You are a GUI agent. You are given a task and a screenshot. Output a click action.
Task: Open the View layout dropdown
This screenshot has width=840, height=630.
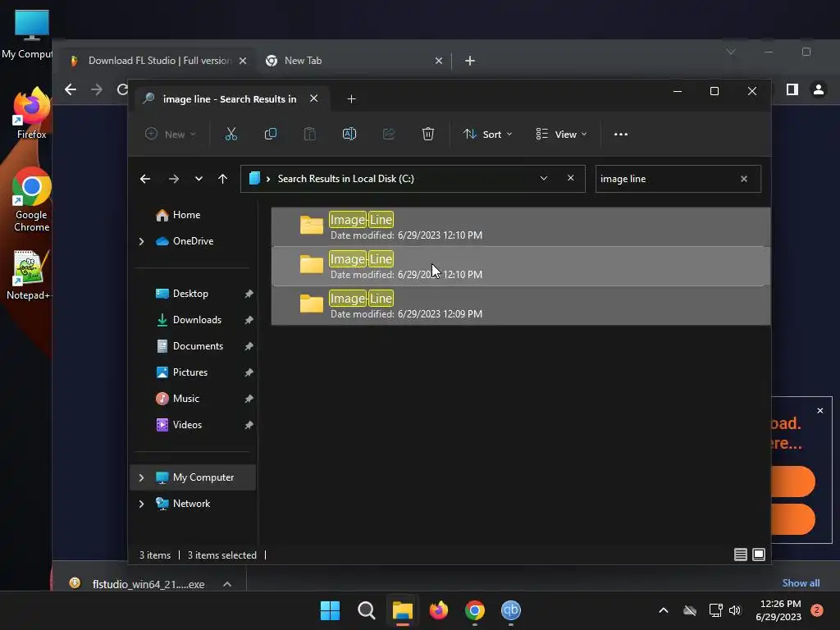pyautogui.click(x=561, y=135)
